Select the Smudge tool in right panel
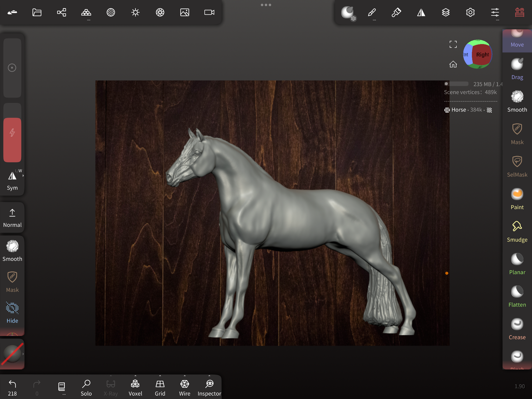532x399 pixels. tap(517, 231)
